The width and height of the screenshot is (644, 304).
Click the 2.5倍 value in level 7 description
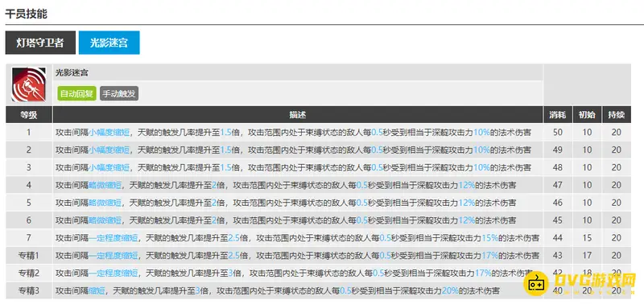238,238
